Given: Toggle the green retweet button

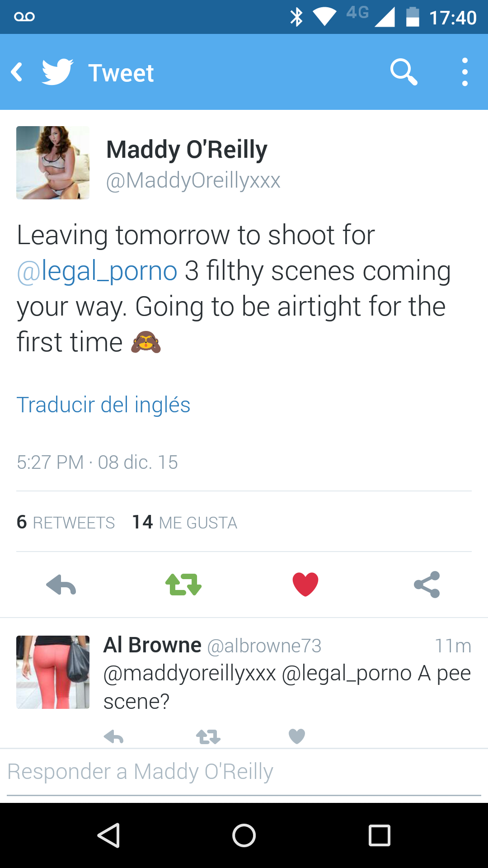Looking at the screenshot, I should tap(183, 585).
